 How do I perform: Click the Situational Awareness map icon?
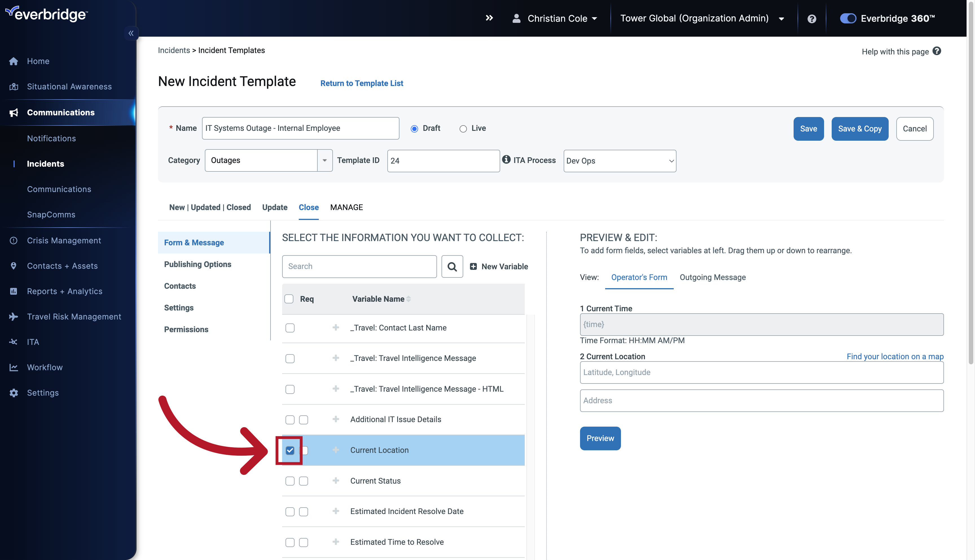click(x=14, y=87)
